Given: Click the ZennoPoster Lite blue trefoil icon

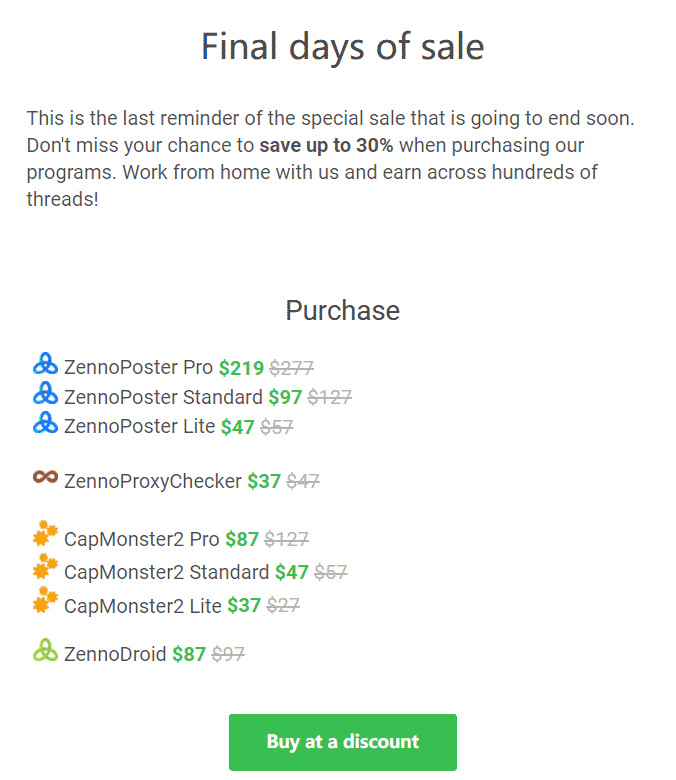Looking at the screenshot, I should click(45, 422).
